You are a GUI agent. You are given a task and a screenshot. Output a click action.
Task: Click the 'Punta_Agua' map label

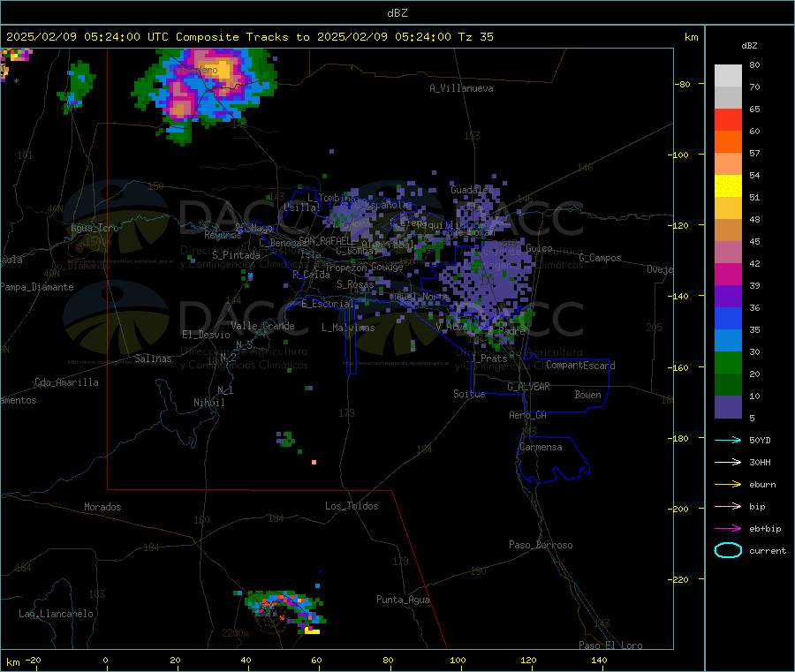403,600
